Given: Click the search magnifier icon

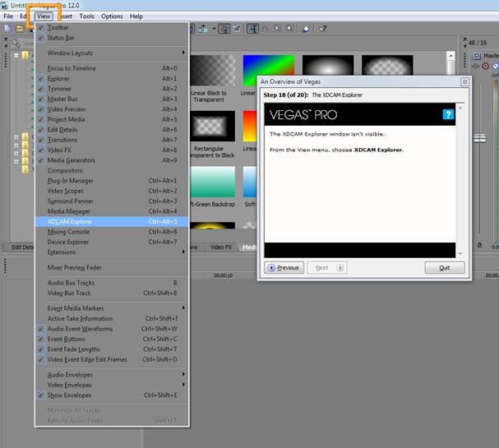Looking at the screenshot, I should 16,43.
